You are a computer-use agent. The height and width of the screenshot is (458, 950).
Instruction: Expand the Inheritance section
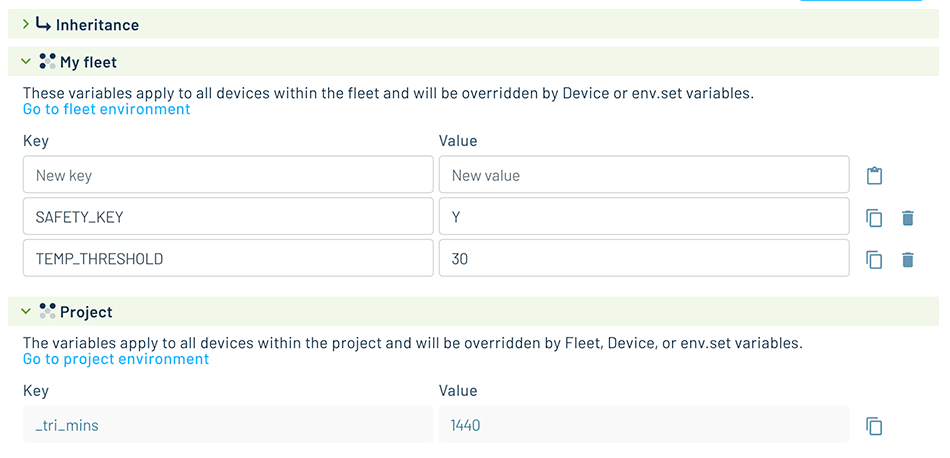pyautogui.click(x=25, y=24)
